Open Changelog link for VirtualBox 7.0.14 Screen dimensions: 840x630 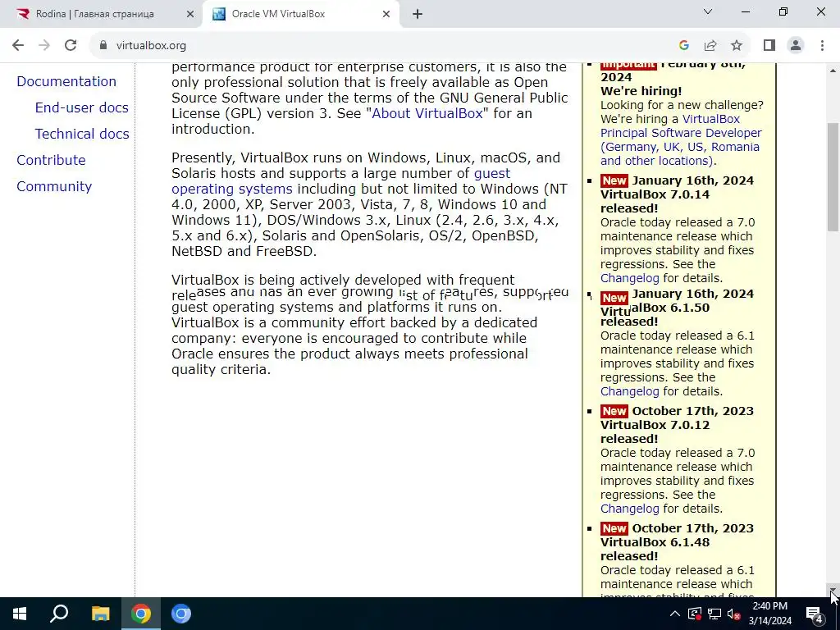coord(629,278)
